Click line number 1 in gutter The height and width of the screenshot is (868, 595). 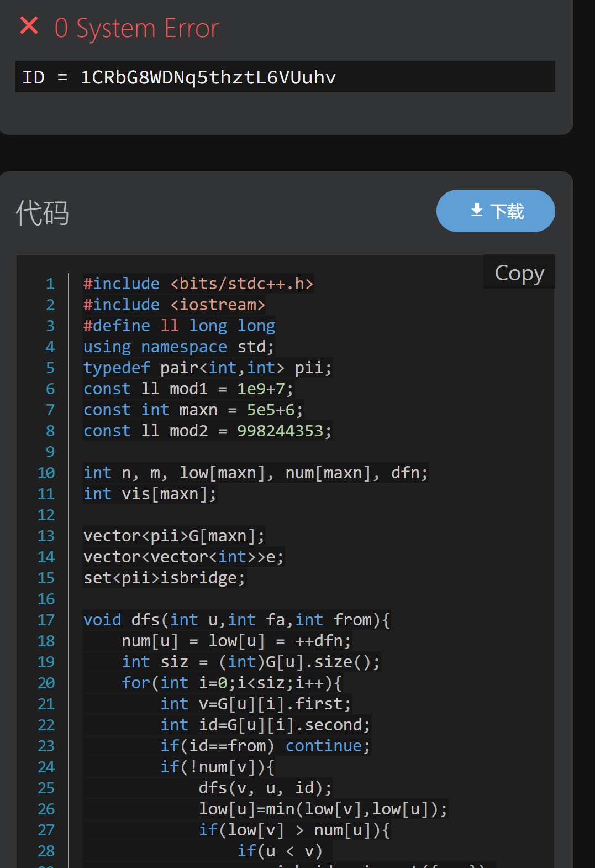[50, 284]
